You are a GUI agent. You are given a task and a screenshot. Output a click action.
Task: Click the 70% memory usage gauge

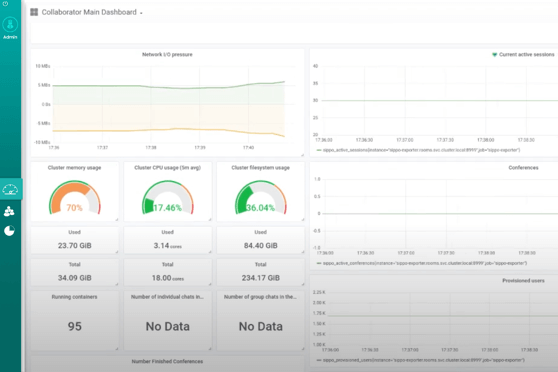click(x=75, y=198)
